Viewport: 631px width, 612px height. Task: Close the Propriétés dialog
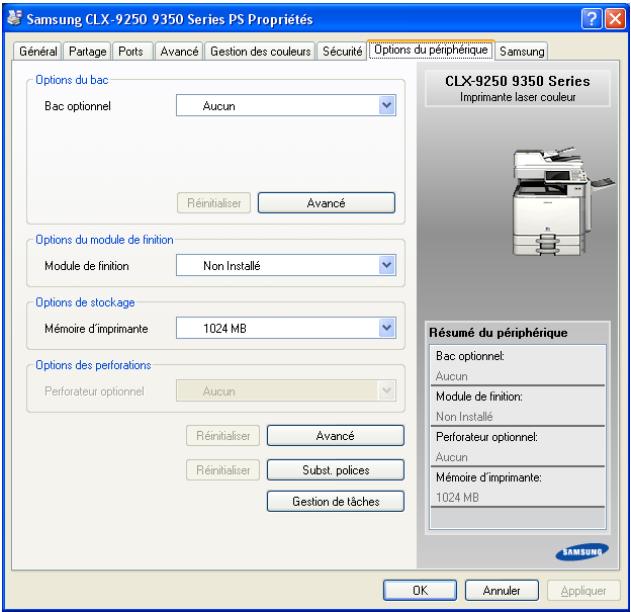tap(615, 19)
